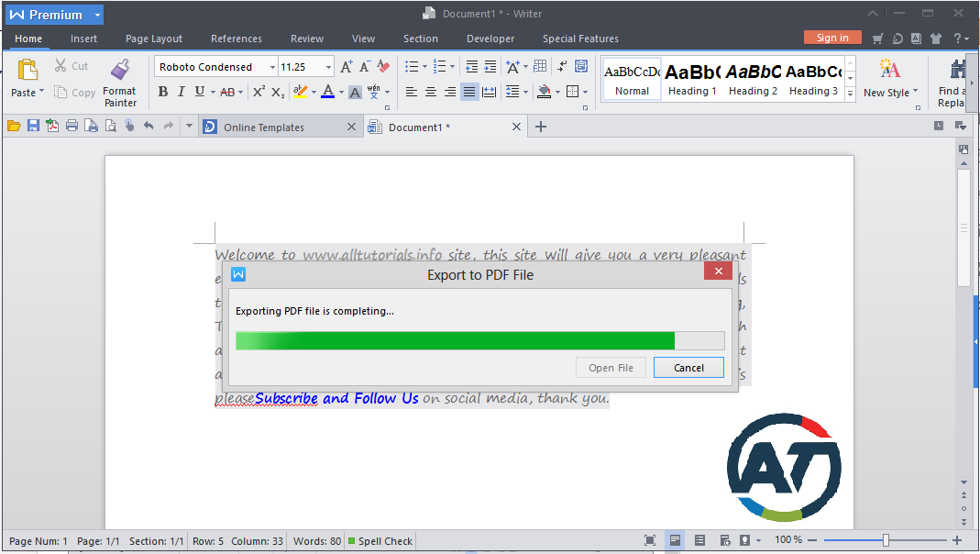The height and width of the screenshot is (554, 980).
Task: Decrease paragraph indent
Action: (472, 66)
